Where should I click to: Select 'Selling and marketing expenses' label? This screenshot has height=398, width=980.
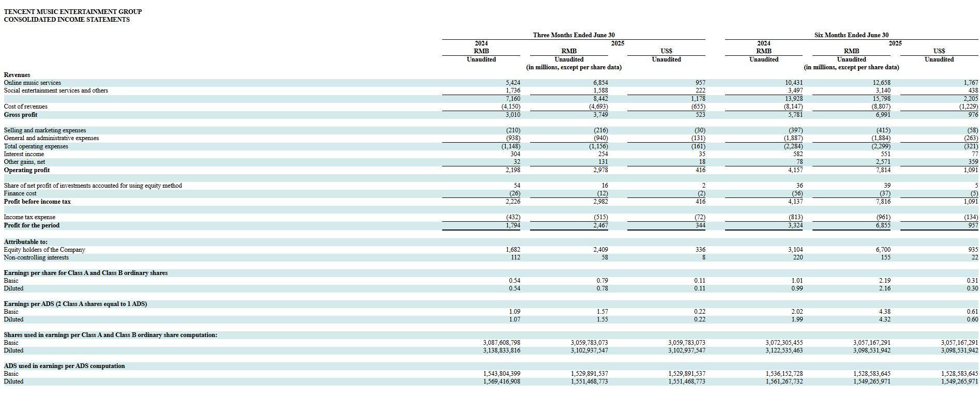point(45,130)
